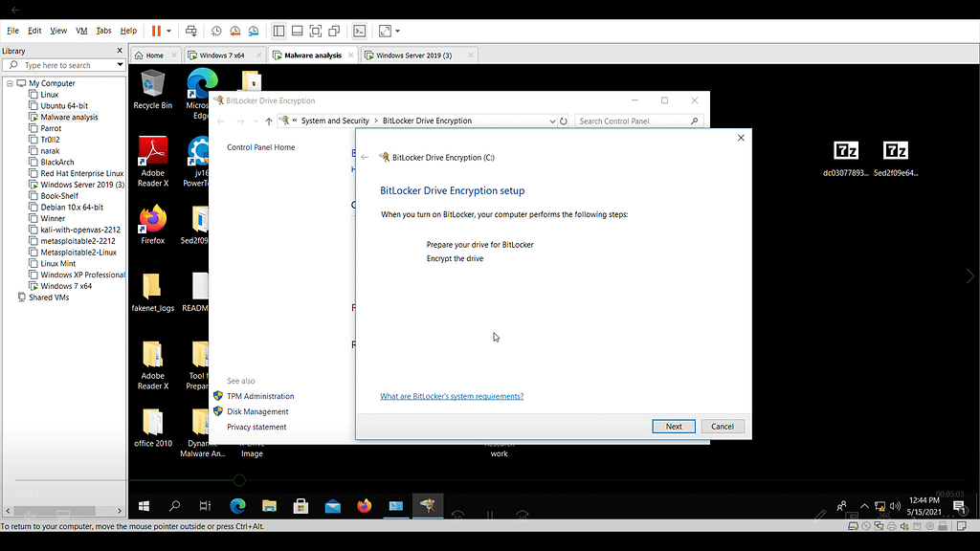Switch to the Windows Server 2019 (3) tab
This screenshot has width=980, height=551.
413,55
